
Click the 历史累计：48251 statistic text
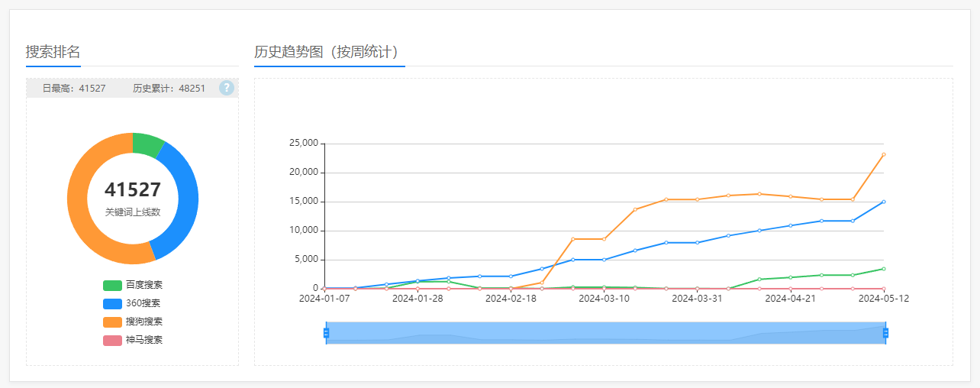pyautogui.click(x=169, y=89)
